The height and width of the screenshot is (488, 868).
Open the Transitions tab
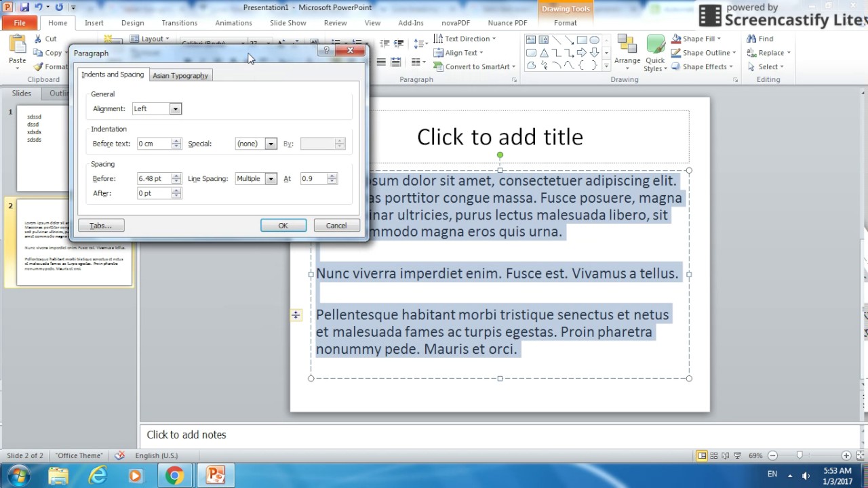[x=180, y=23]
